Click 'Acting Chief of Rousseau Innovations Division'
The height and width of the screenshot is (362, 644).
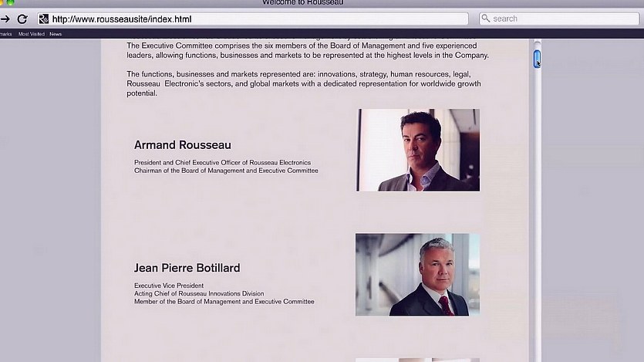pyautogui.click(x=199, y=293)
